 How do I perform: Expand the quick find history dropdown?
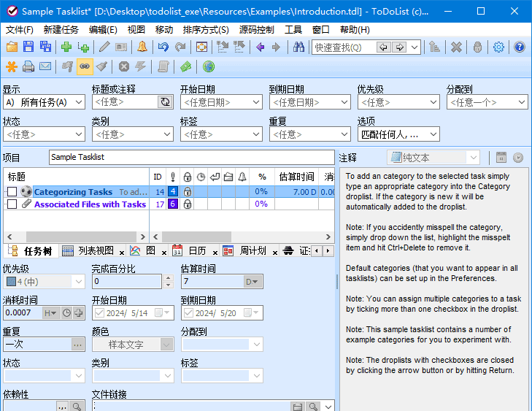click(x=415, y=47)
